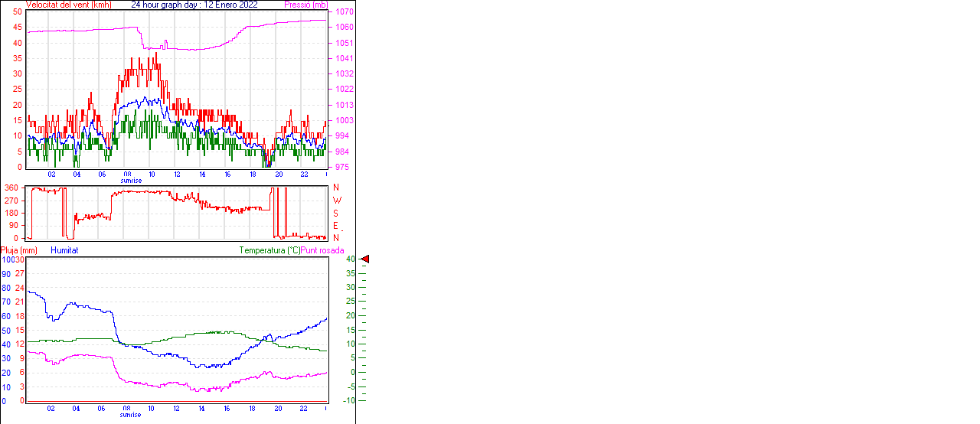Click the 'Pluja (mm)' legend label

(19, 250)
